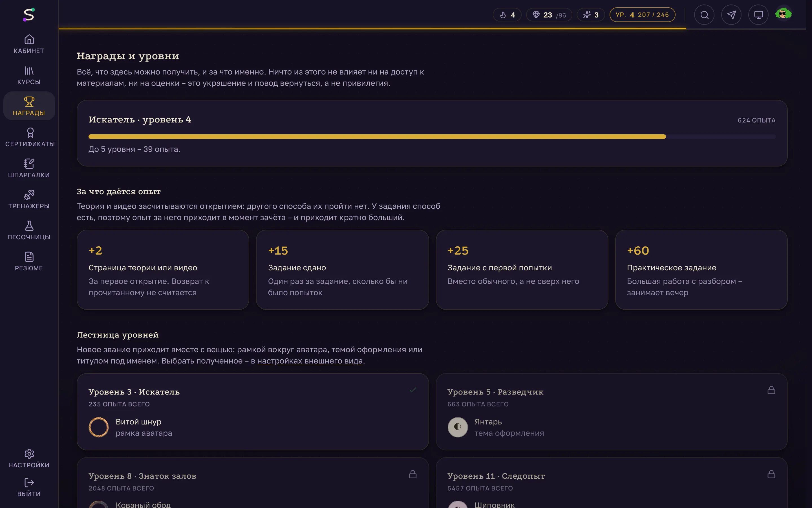Open the Шпаргалки section
The image size is (812, 508).
[29, 168]
